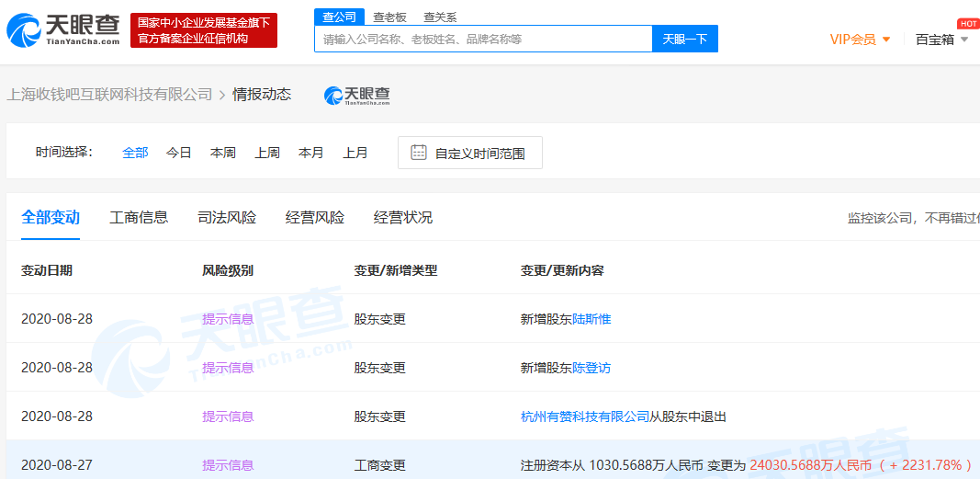Image resolution: width=980 pixels, height=479 pixels.
Task: Expand the 百宝箱 menu
Action: click(942, 40)
